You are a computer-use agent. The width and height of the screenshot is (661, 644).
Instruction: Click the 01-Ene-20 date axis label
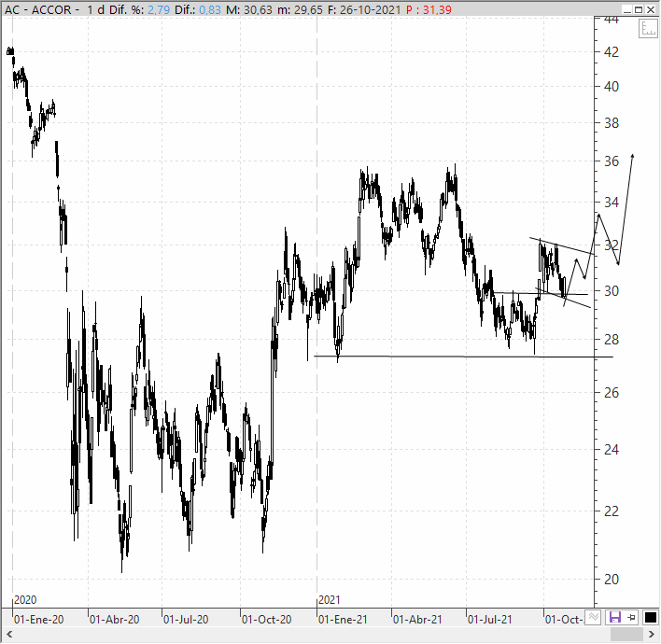[x=38, y=620]
